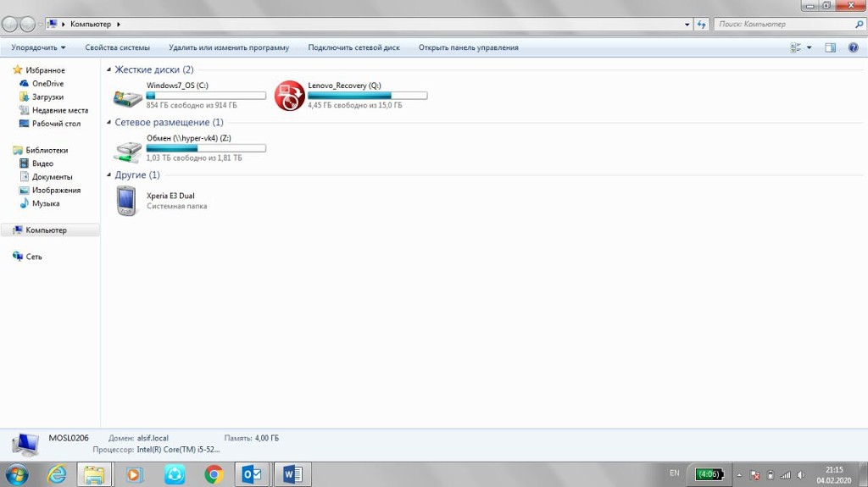Click Свойства системы in the toolbar

click(117, 47)
